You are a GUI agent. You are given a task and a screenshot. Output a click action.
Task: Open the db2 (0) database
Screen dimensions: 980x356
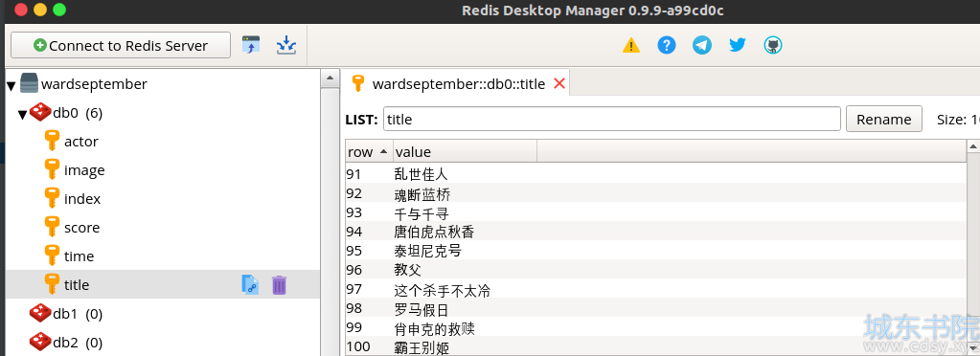pyautogui.click(x=78, y=343)
